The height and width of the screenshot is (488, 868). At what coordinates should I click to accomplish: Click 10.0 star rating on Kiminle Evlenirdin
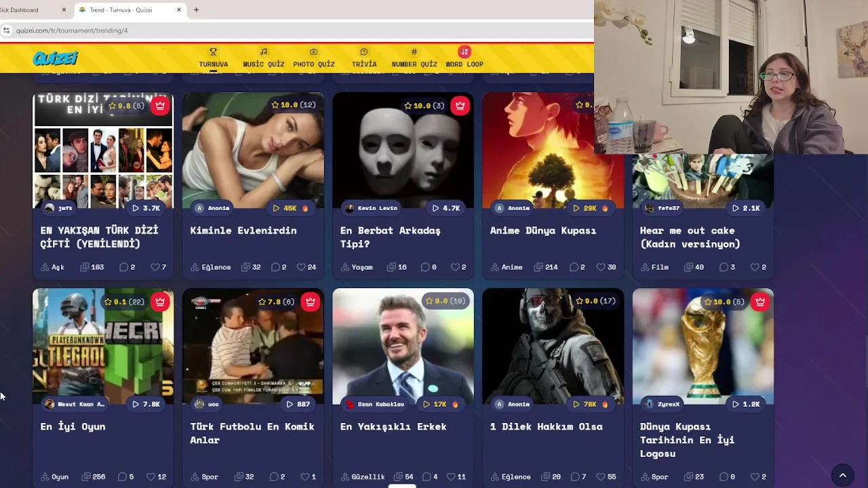(x=294, y=105)
